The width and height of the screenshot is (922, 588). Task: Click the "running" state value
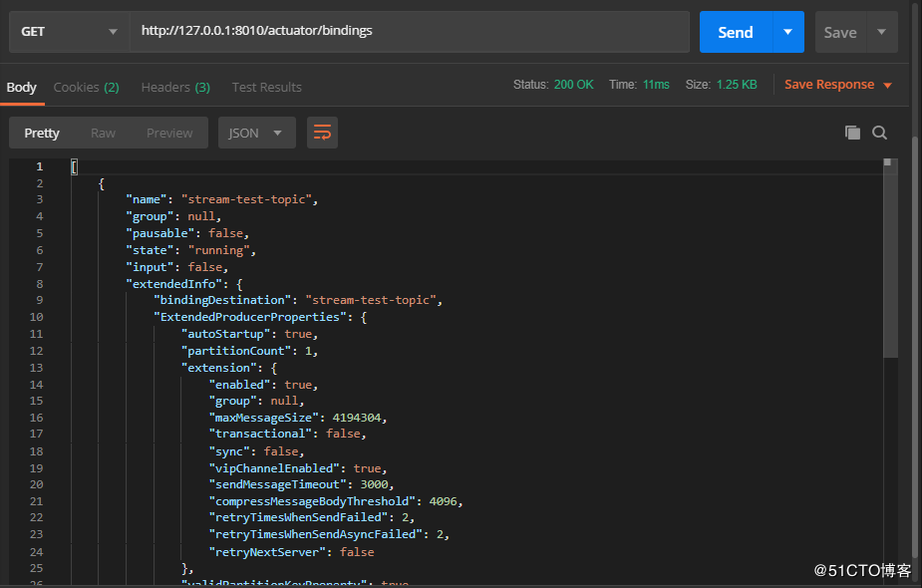[x=219, y=250]
